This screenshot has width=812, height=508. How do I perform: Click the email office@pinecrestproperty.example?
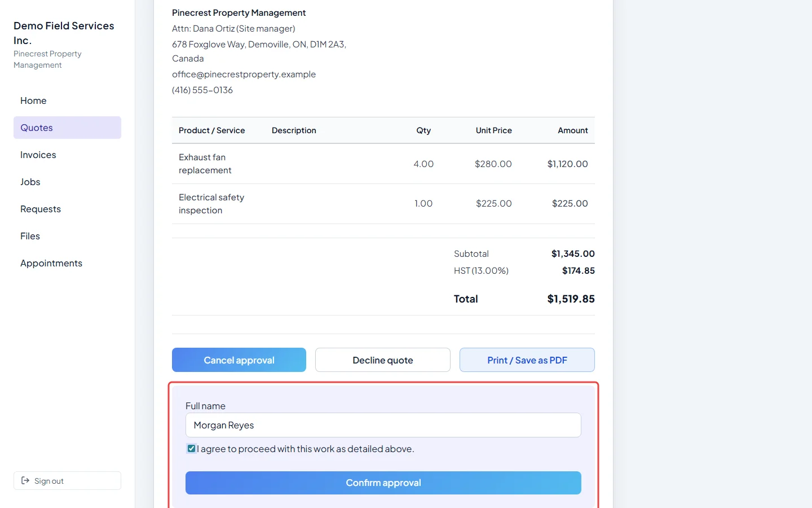244,74
